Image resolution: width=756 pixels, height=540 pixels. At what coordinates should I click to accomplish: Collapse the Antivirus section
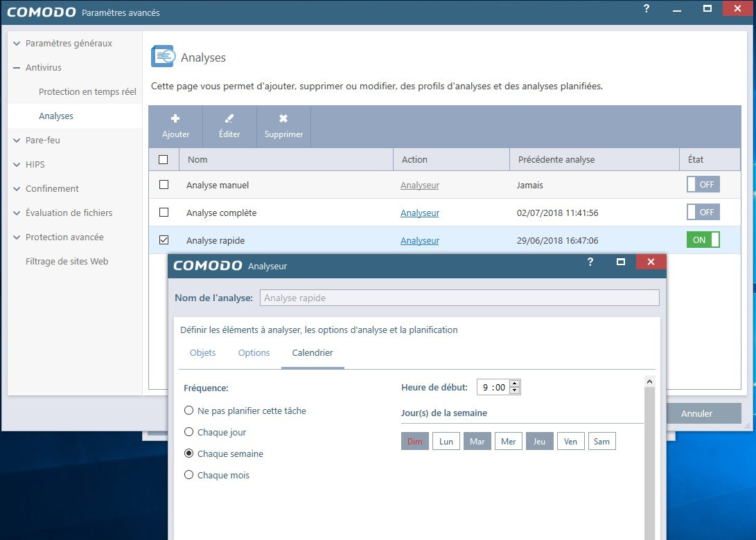(17, 67)
